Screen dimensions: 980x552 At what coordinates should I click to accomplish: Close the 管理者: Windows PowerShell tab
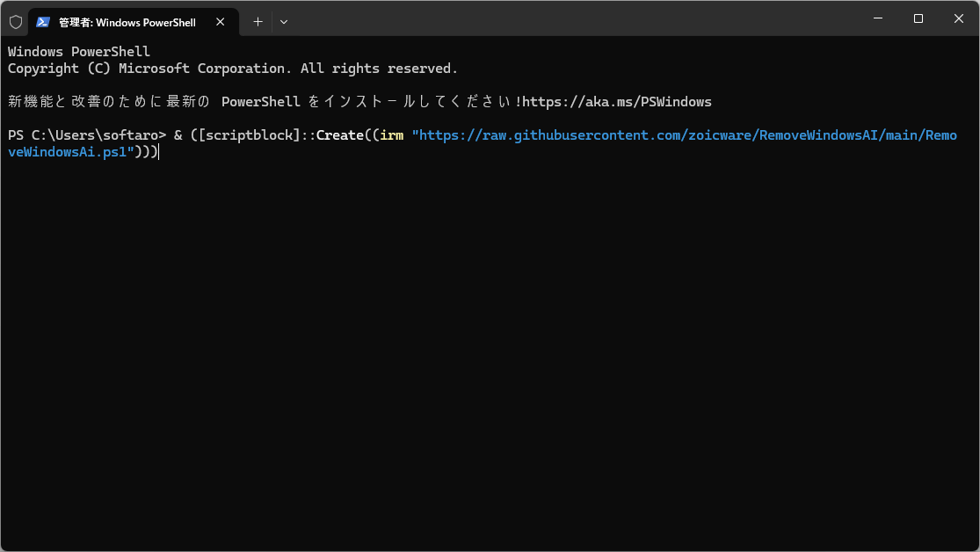tap(221, 22)
